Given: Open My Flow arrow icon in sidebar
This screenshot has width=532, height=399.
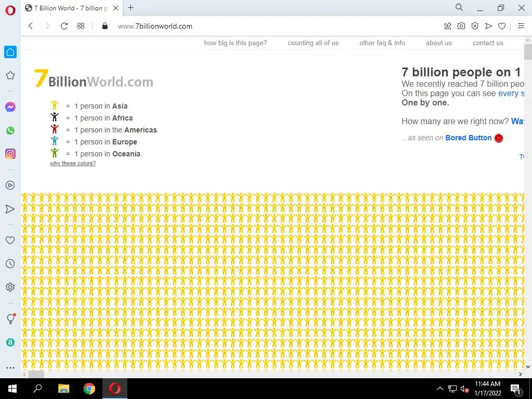Looking at the screenshot, I should click(x=10, y=209).
